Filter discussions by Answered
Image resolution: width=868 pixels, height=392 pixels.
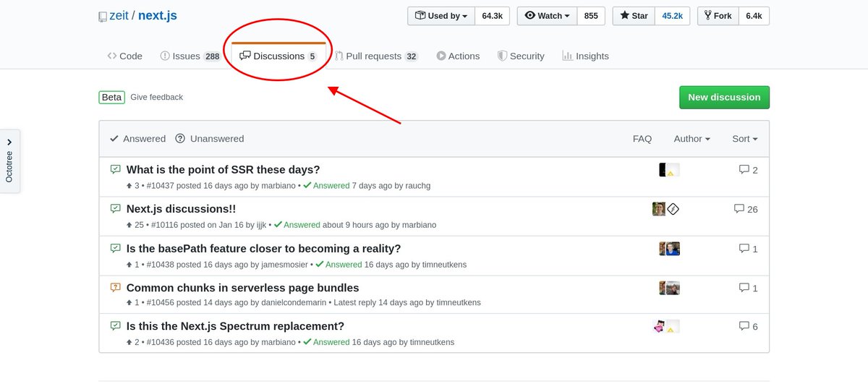[x=137, y=139]
